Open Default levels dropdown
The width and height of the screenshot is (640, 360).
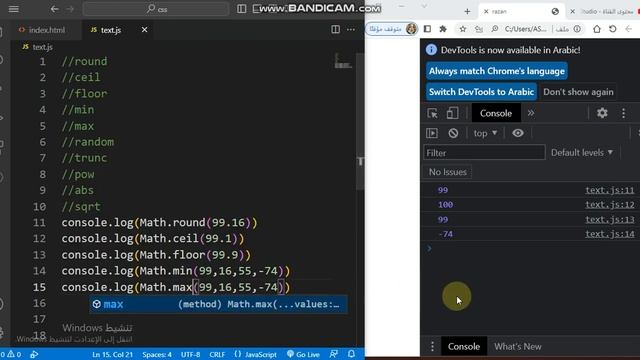coord(582,153)
